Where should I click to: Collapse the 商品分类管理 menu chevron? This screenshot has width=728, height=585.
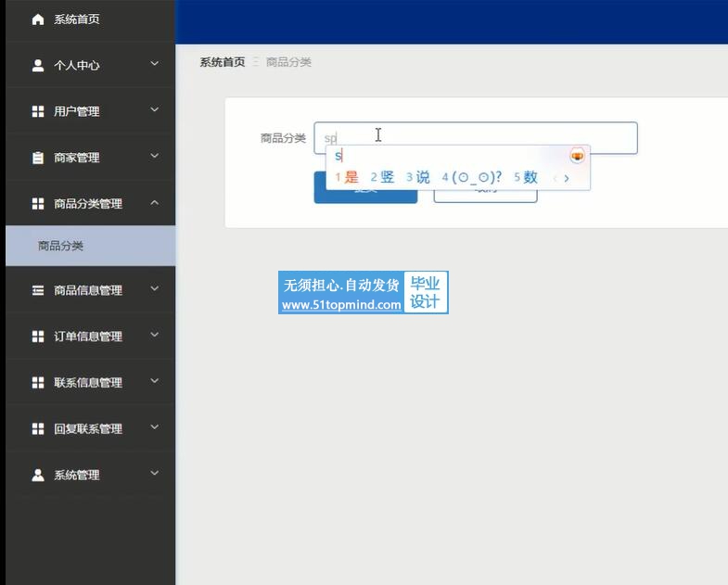click(x=155, y=202)
